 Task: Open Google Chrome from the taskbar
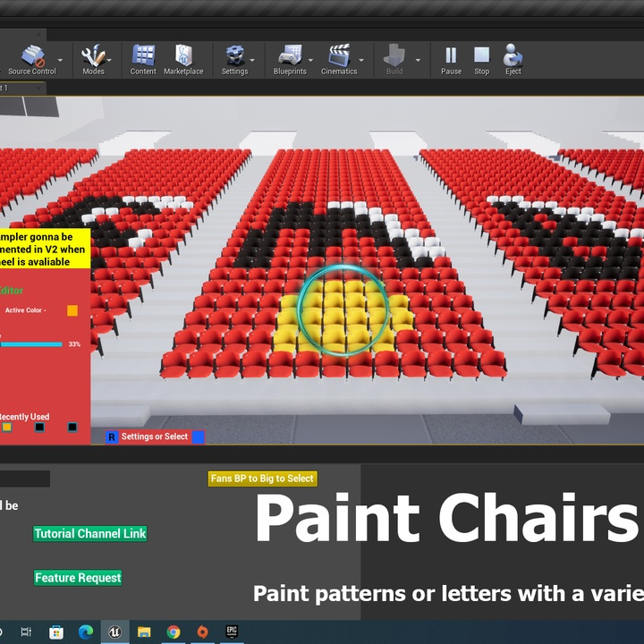(174, 632)
